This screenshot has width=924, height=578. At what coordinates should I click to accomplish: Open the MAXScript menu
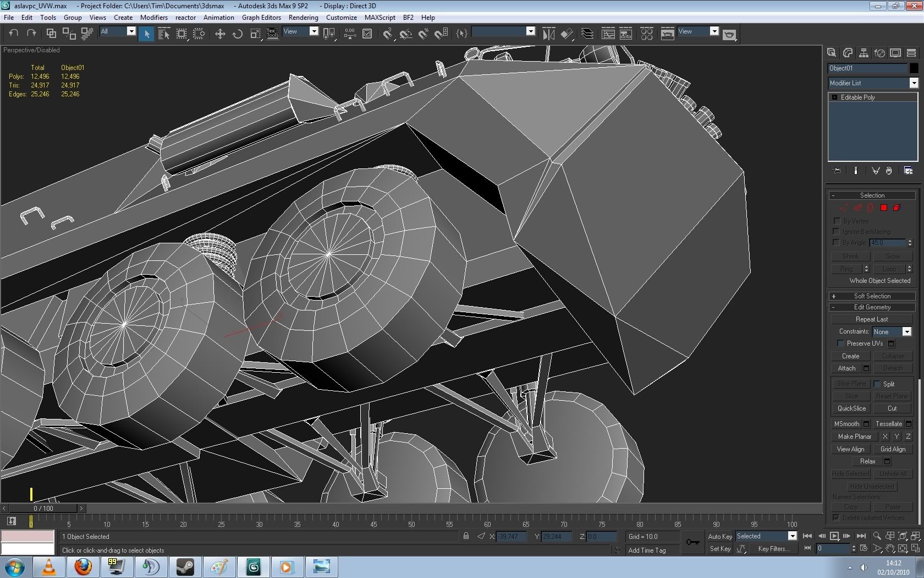pos(380,18)
